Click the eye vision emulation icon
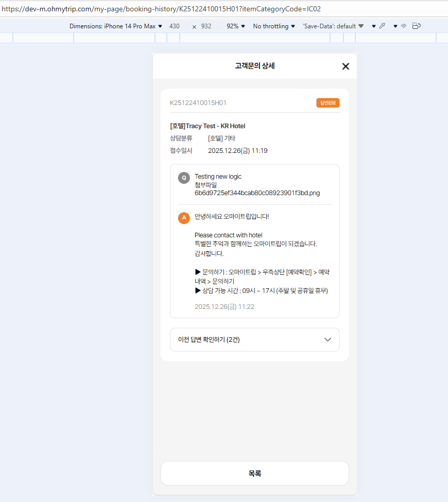Screen dimensions: 448x502 [404, 26]
